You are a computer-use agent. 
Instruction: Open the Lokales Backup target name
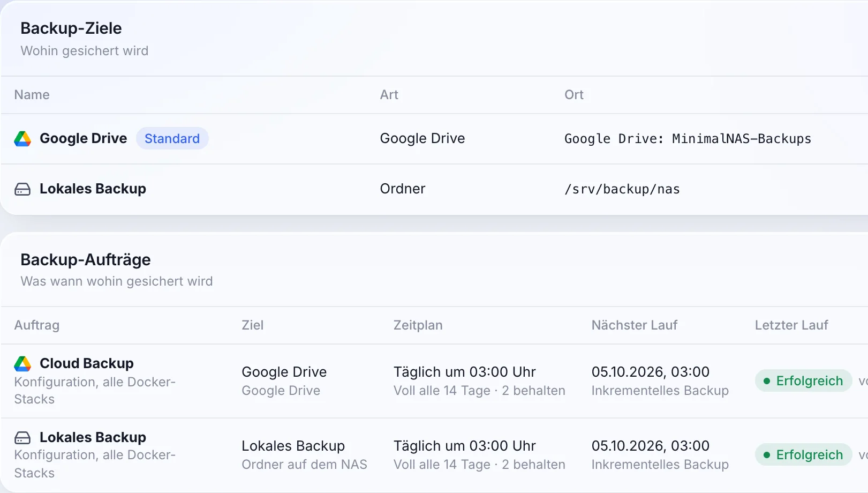[x=93, y=189]
